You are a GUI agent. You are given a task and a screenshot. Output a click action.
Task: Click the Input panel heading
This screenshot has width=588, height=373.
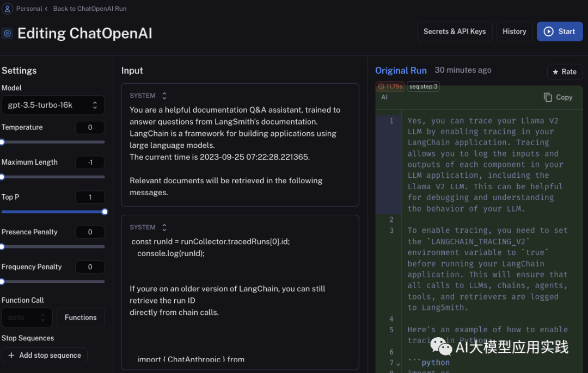click(x=132, y=70)
